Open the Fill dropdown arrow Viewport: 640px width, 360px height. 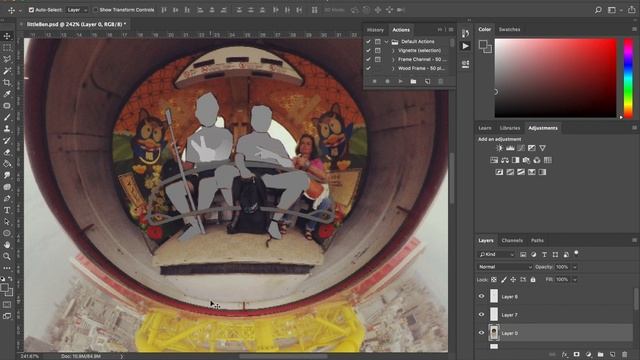575,280
